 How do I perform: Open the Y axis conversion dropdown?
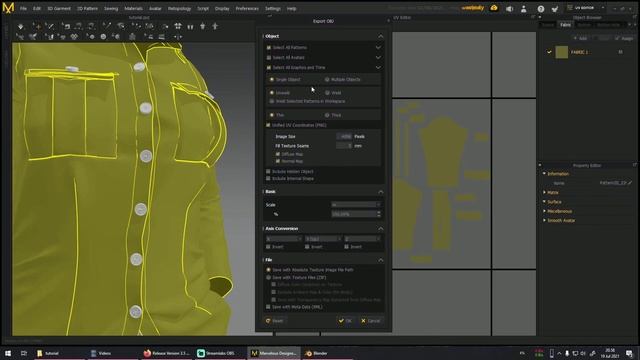[323, 238]
